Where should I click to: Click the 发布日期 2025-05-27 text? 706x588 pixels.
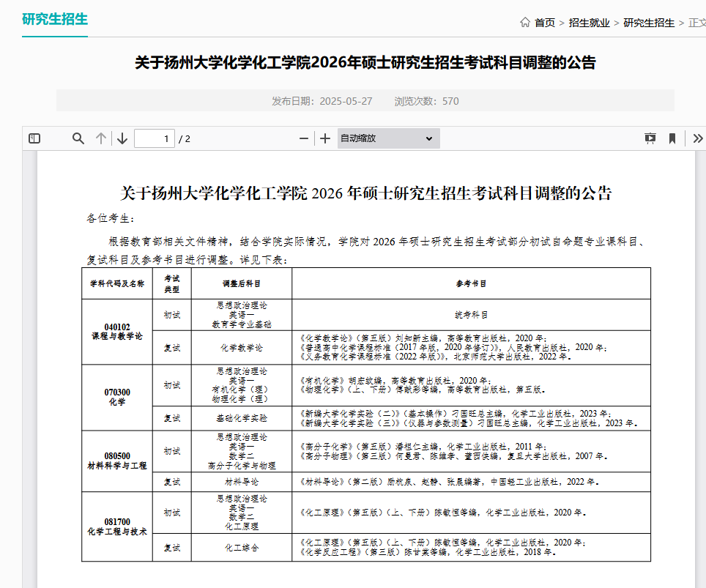pos(322,101)
